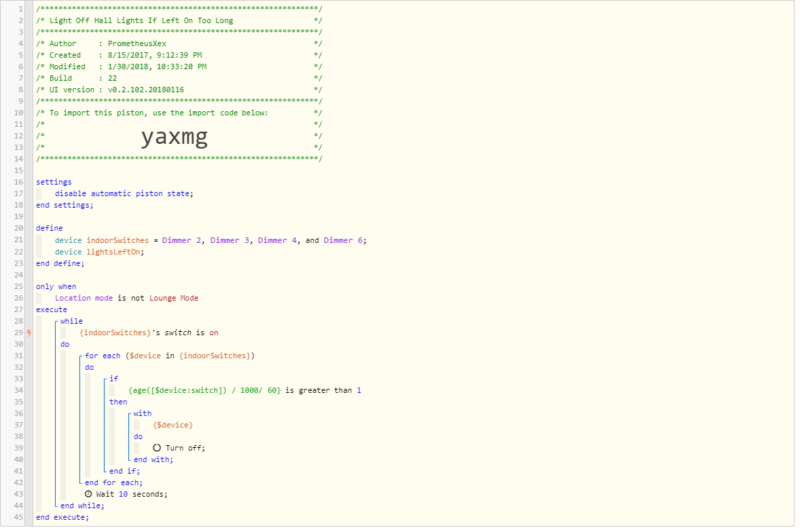The width and height of the screenshot is (800, 532).
Task: Click the 'while' statement keyword
Action: [71, 322]
